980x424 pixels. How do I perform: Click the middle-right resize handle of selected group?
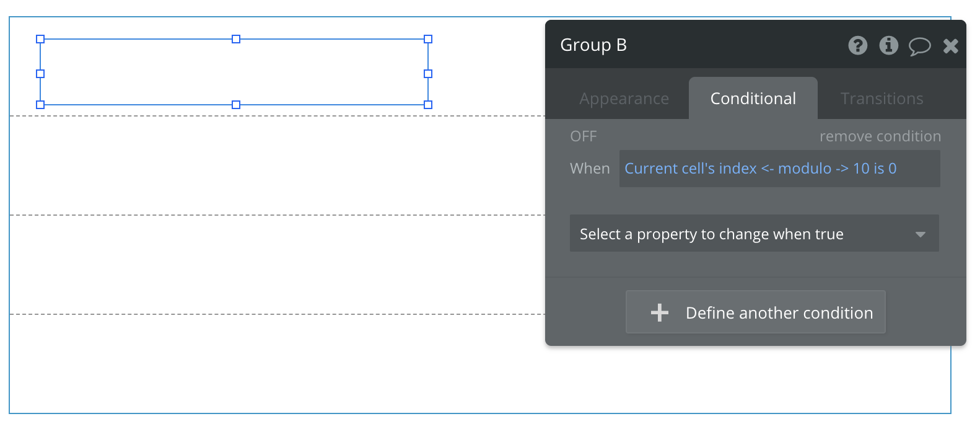(428, 74)
